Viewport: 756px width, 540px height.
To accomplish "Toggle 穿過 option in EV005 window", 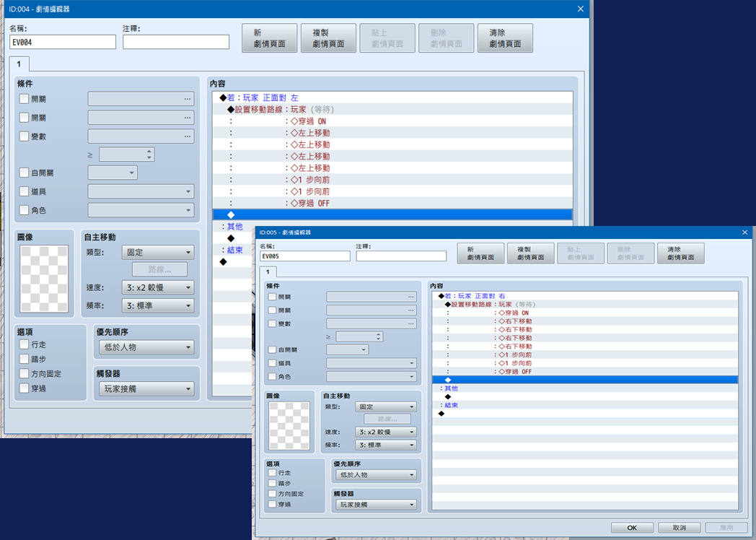I will point(273,505).
